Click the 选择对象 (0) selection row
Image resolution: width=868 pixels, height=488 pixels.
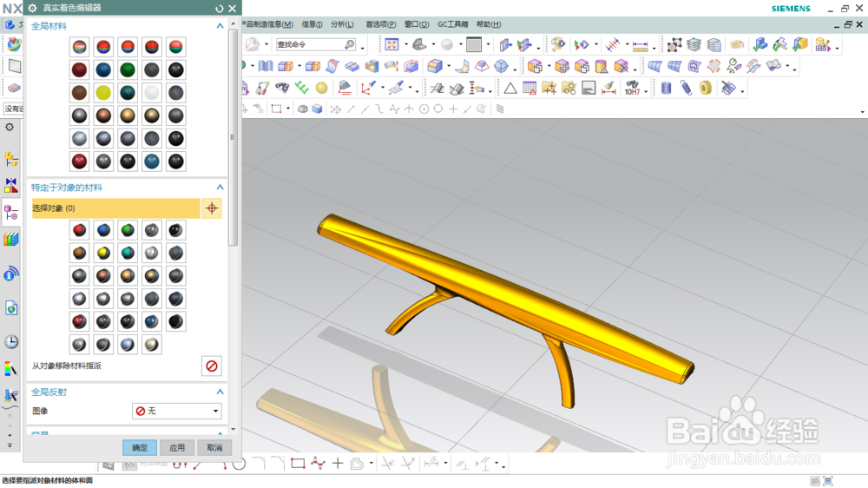115,208
